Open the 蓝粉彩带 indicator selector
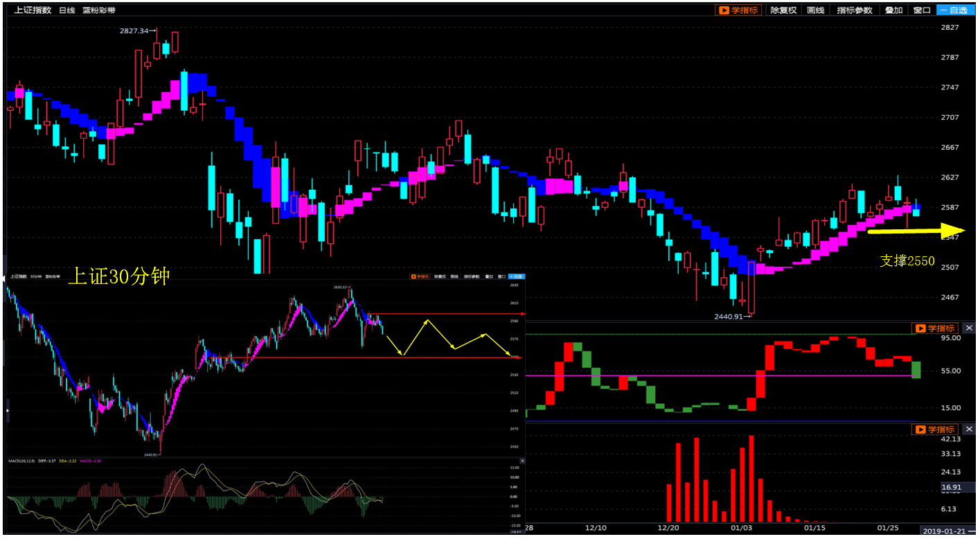This screenshot has width=980, height=539. (x=99, y=10)
